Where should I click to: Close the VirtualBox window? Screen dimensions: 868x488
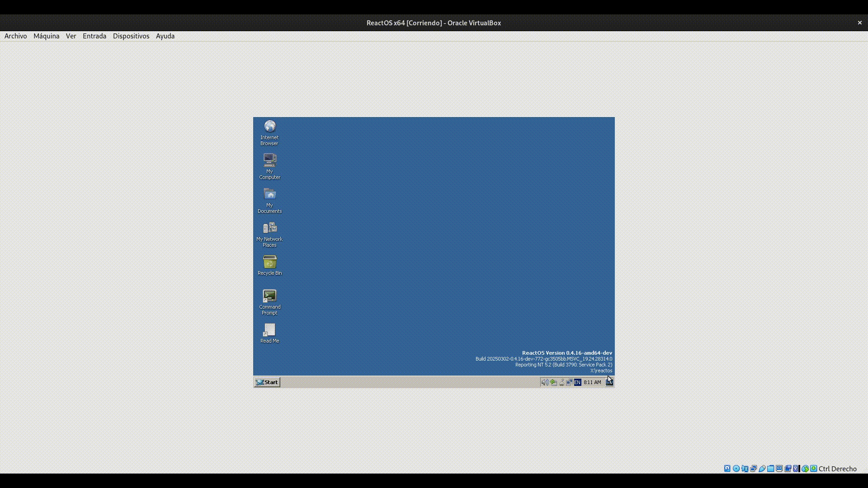coord(859,23)
